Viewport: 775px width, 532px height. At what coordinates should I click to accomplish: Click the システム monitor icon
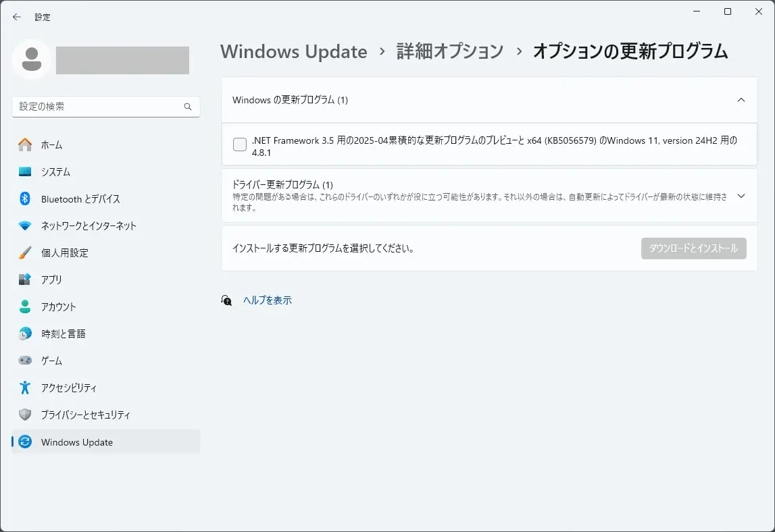tap(25, 172)
